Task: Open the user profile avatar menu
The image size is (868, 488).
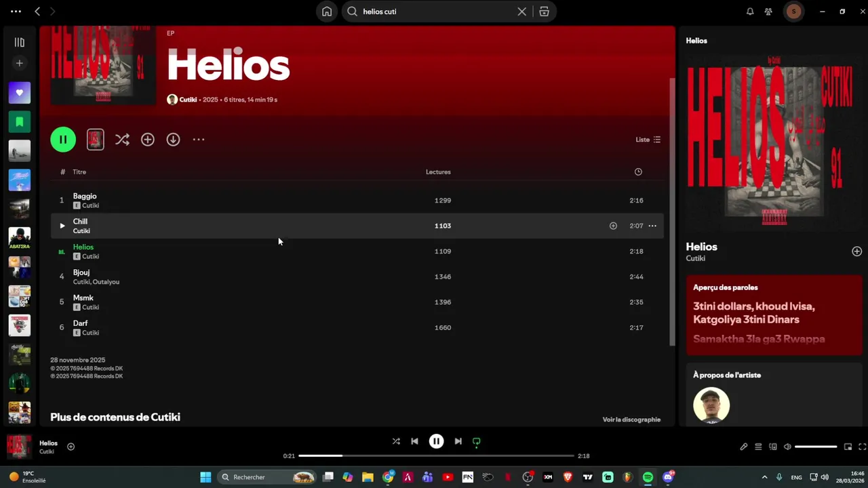Action: (794, 12)
